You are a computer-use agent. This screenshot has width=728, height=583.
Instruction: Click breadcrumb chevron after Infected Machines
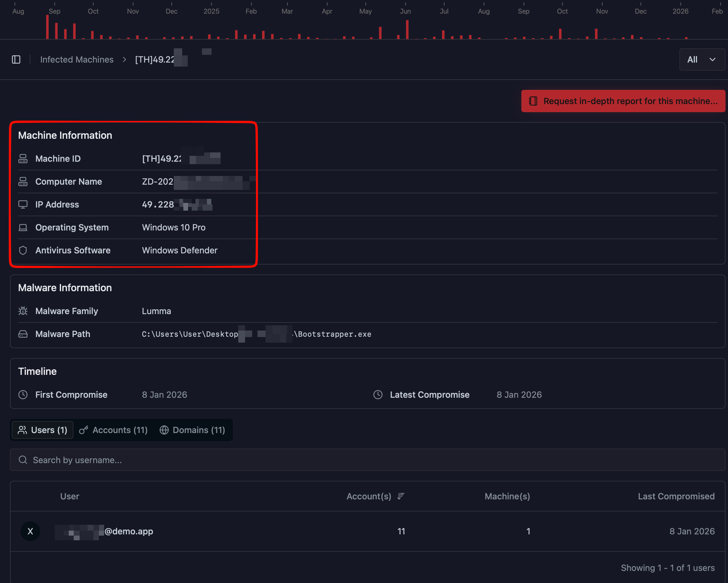point(124,59)
